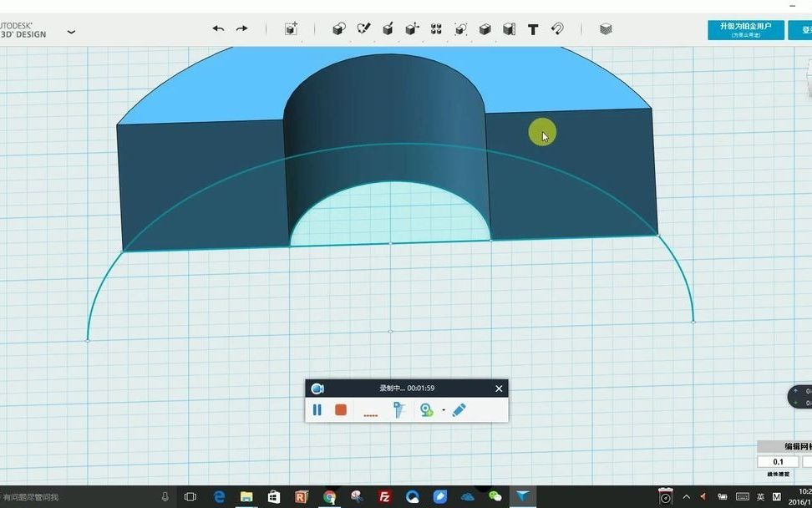Select the Pattern tool
Viewport: 812px width, 508px height.
[435, 28]
